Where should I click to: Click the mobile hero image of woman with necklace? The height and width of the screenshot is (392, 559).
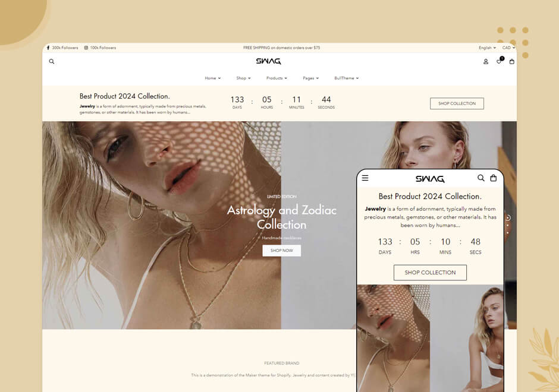click(393, 338)
